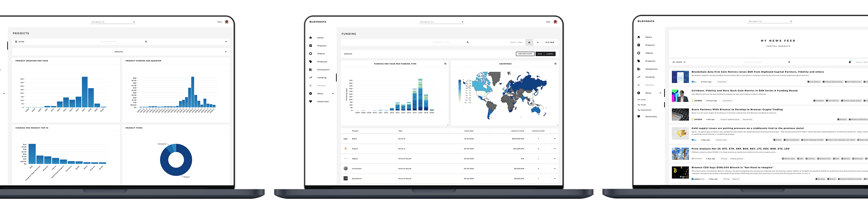This screenshot has height=216, width=868.
Task: Expand the Bakkt funding row chevron
Action: coord(555,139)
